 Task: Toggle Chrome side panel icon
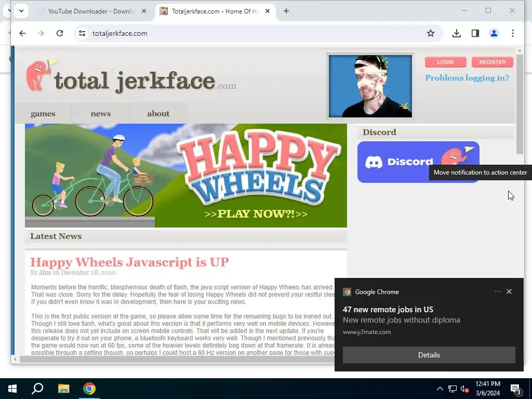(x=475, y=33)
